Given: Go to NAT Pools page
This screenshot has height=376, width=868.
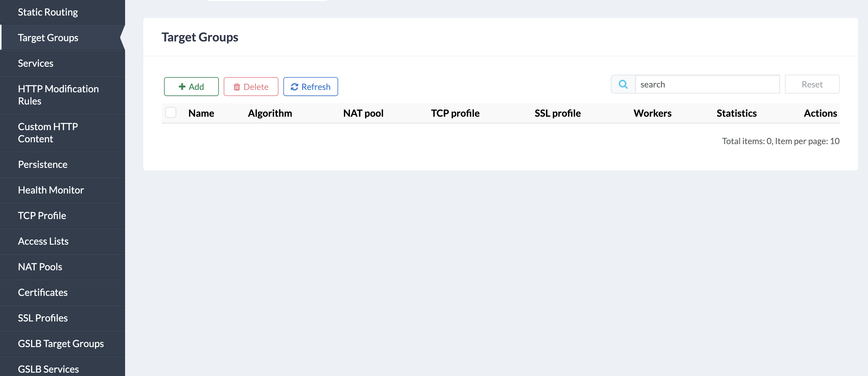Looking at the screenshot, I should click(40, 267).
